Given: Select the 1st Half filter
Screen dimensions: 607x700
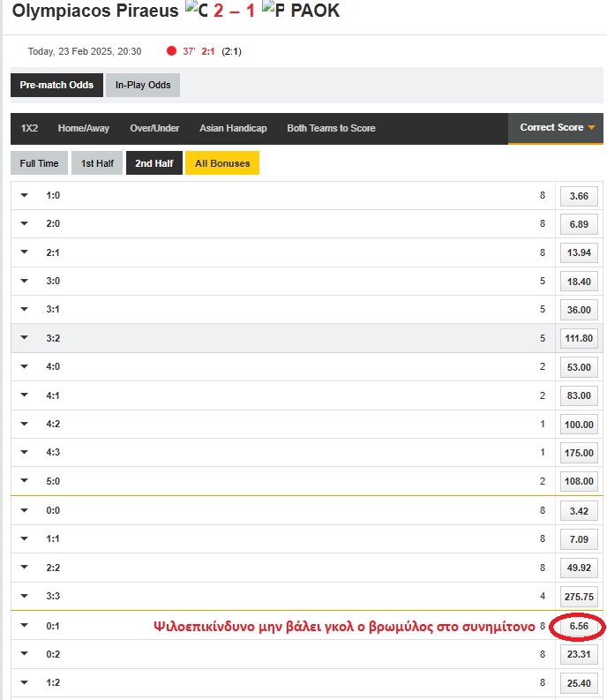Looking at the screenshot, I should 97,163.
